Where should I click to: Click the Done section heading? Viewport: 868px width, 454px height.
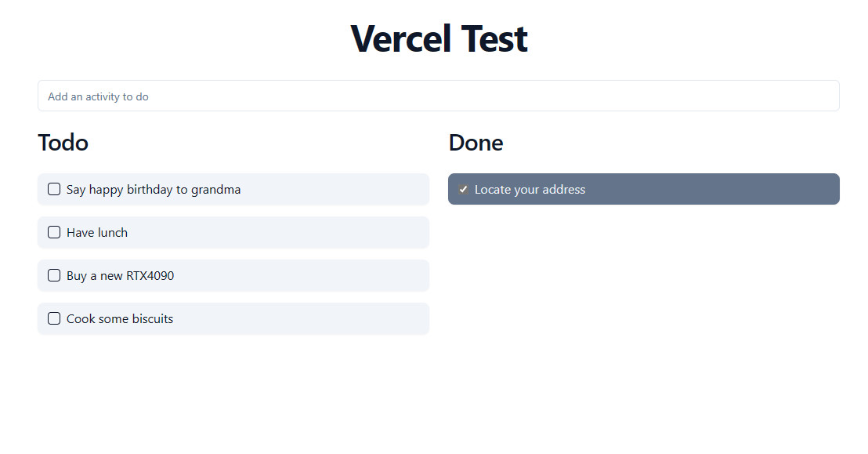tap(476, 143)
